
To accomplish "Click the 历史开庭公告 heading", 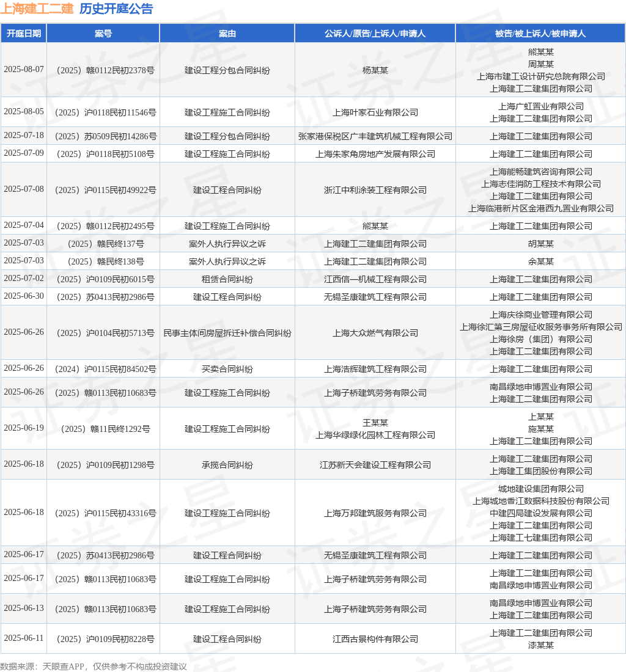I will 116,9.
